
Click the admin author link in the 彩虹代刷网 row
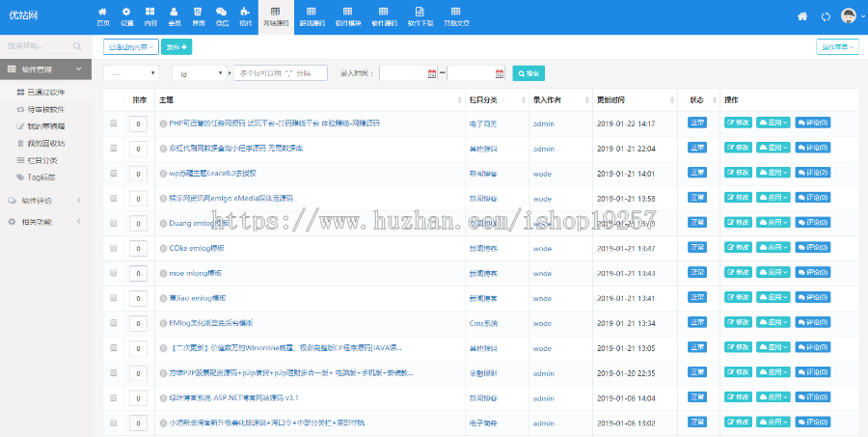(544, 149)
